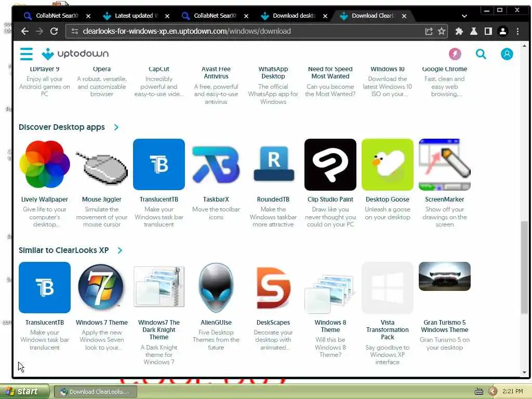
Task: Close the Download desktop tab
Action: point(325,16)
